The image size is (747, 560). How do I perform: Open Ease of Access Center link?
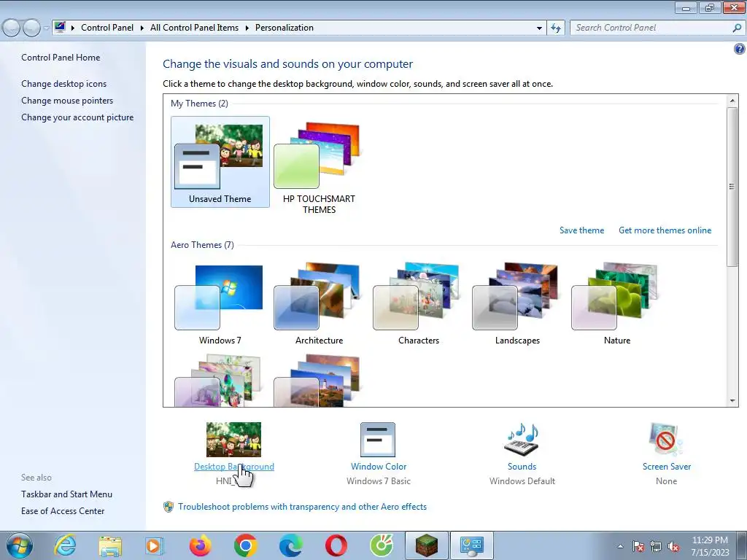point(63,511)
